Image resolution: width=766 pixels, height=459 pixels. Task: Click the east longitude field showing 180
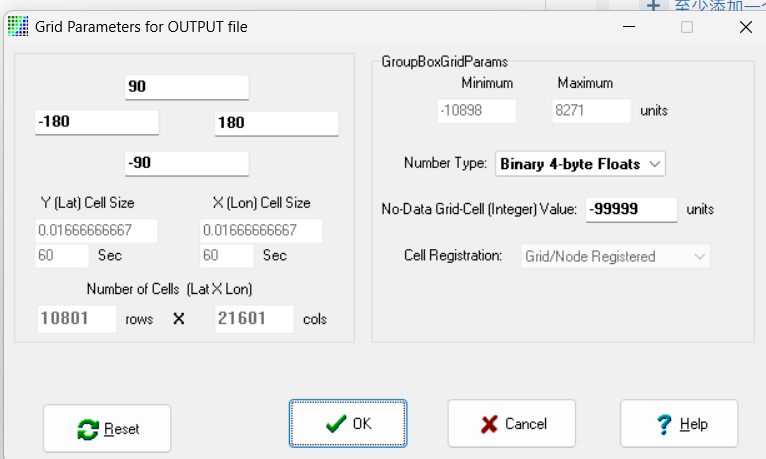(277, 123)
